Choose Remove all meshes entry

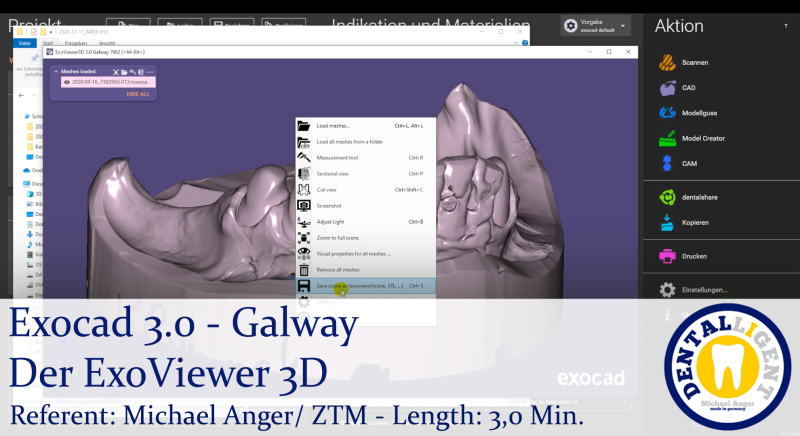click(366, 270)
